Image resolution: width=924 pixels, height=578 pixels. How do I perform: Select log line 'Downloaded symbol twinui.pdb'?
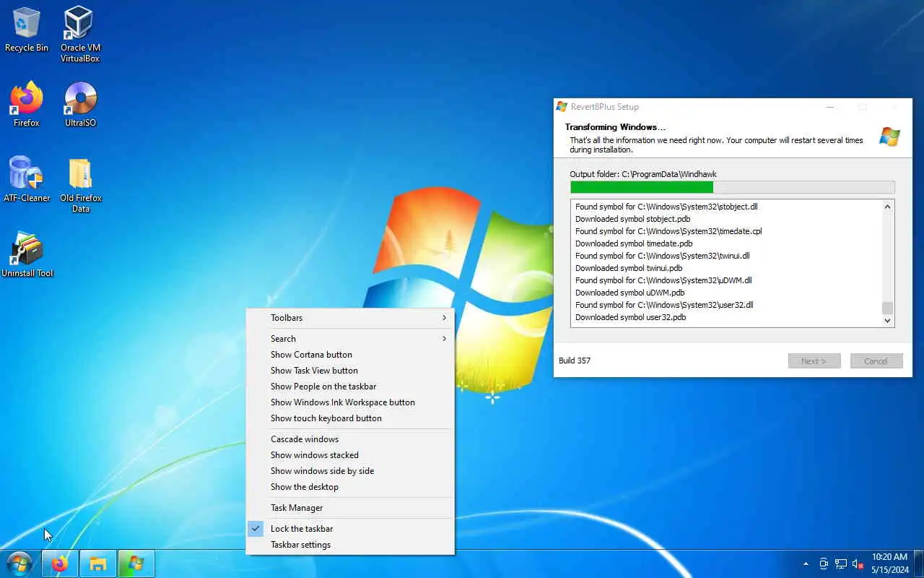click(629, 268)
